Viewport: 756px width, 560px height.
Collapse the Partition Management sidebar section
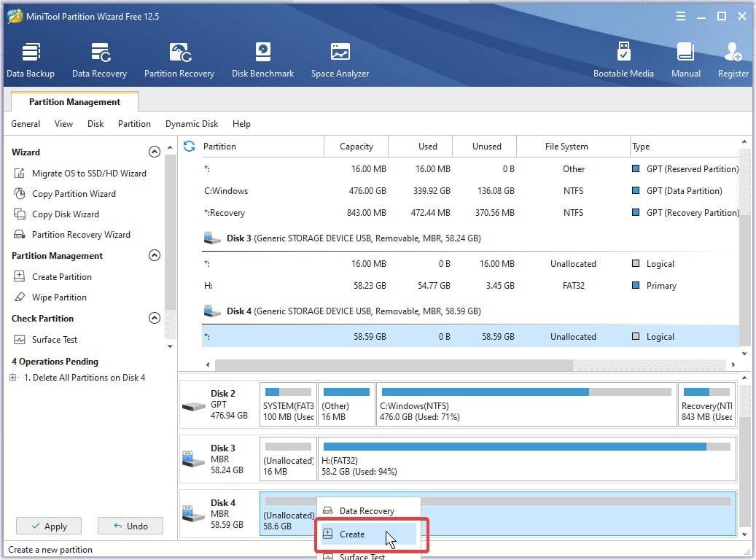tap(154, 256)
